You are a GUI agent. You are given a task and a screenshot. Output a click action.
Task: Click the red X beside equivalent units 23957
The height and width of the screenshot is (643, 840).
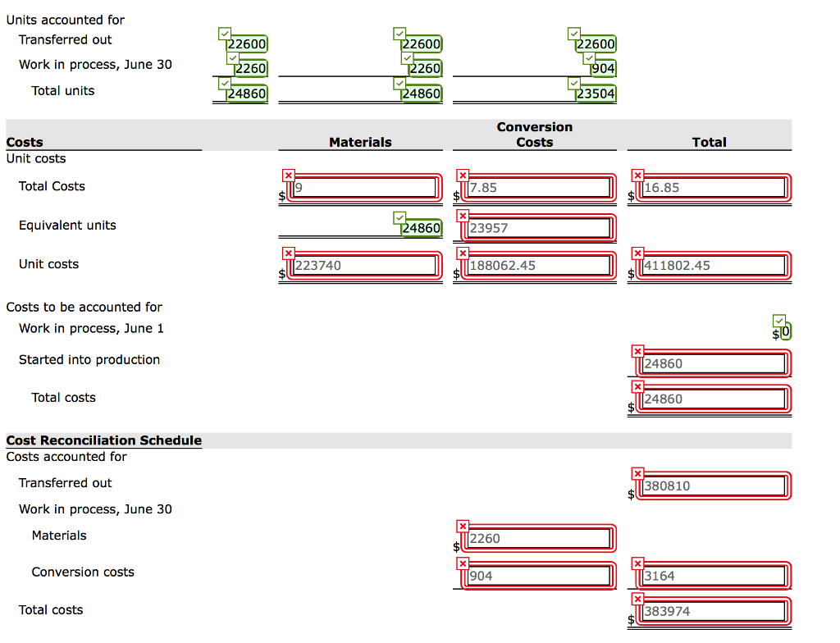[x=463, y=216]
